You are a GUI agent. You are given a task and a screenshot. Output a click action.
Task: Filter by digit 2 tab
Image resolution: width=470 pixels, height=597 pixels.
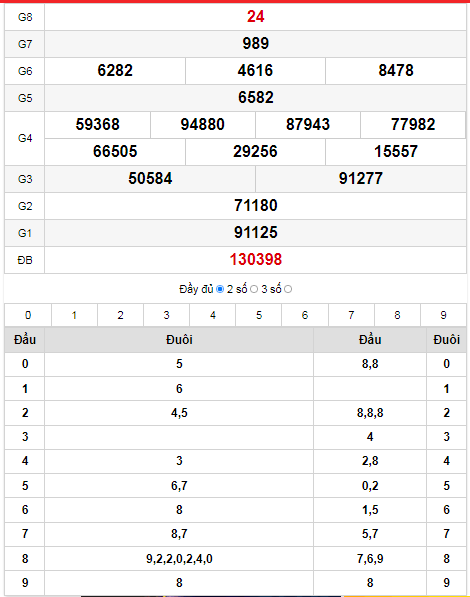120,315
